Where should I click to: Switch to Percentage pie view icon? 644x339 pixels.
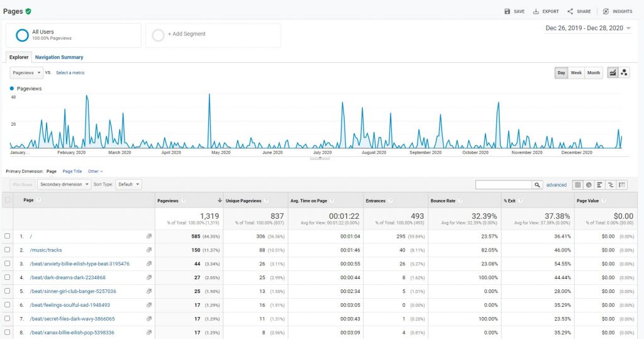pyautogui.click(x=589, y=185)
